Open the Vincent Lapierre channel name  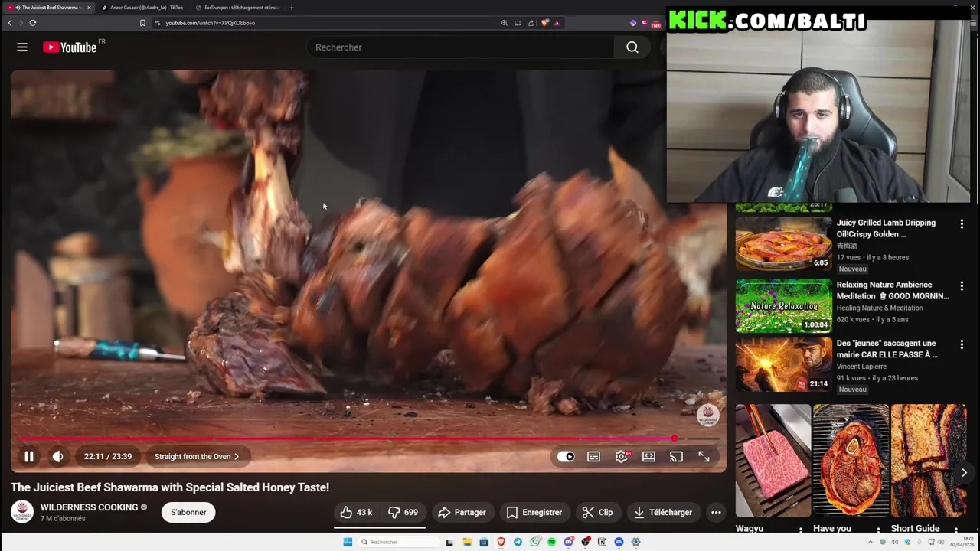861,367
